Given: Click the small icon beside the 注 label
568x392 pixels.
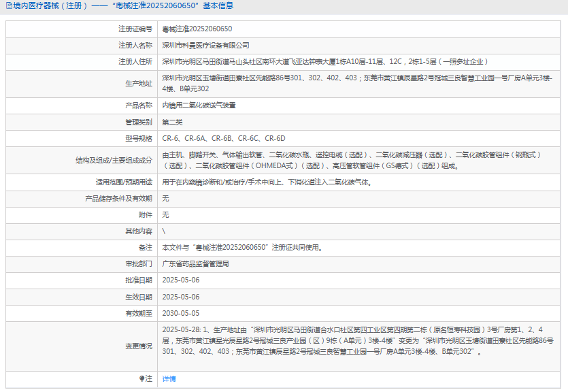Looking at the screenshot, I should click(x=142, y=378).
